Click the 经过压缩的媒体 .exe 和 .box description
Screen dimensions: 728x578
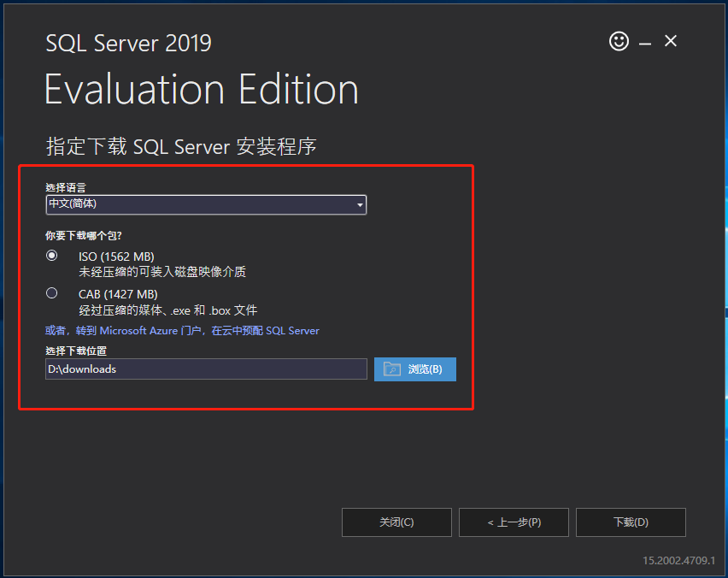click(167, 310)
